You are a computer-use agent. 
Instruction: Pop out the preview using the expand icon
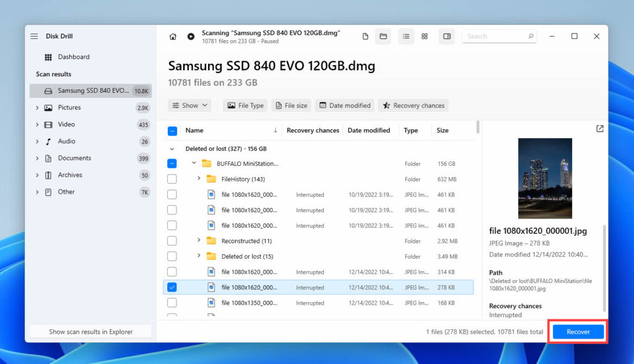[x=599, y=128]
